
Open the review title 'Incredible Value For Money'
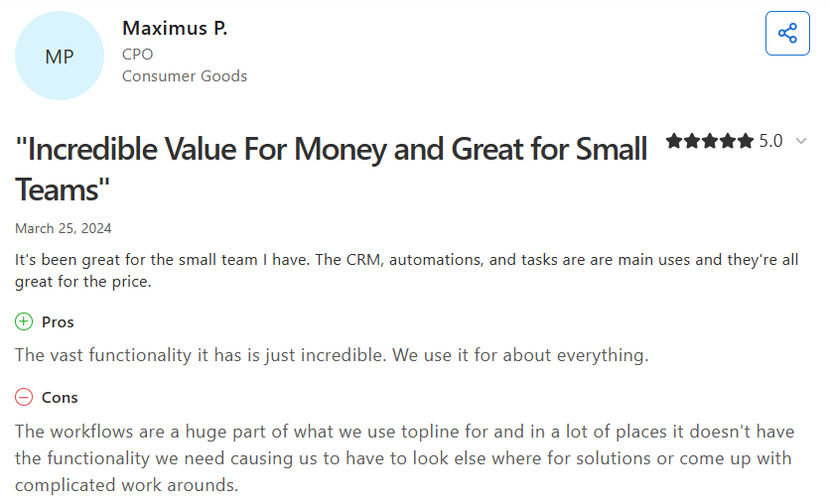(x=332, y=169)
